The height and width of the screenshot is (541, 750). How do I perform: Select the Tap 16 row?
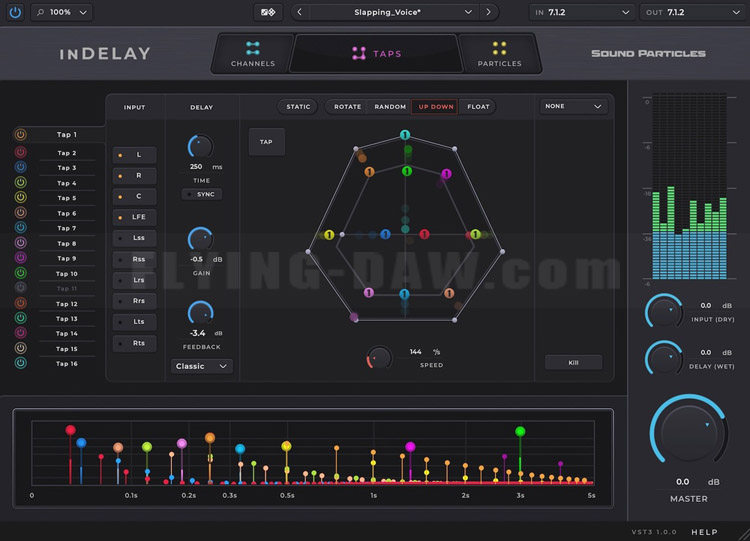66,364
